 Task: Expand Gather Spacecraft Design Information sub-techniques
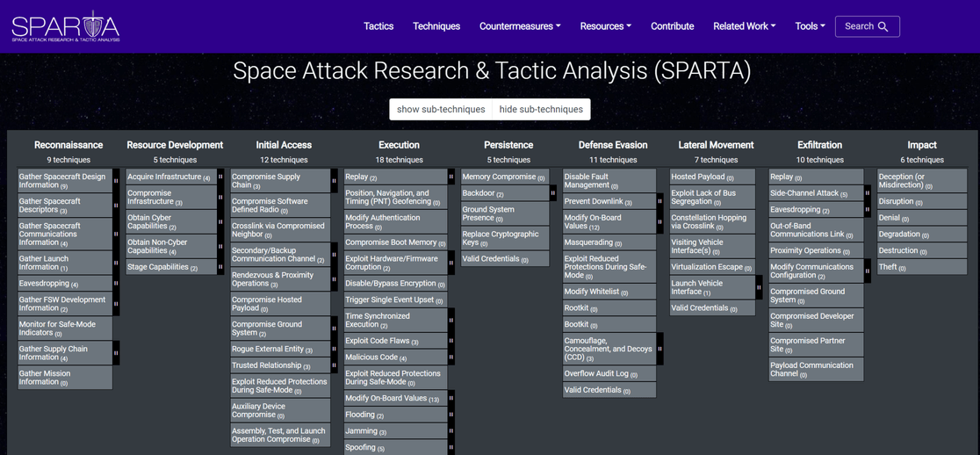tap(116, 181)
